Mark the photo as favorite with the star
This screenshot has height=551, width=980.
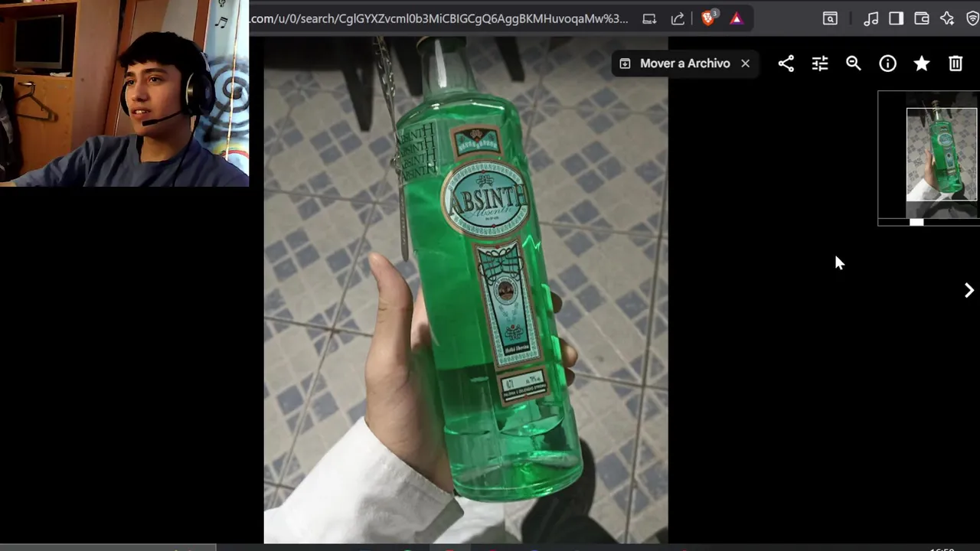tap(922, 64)
